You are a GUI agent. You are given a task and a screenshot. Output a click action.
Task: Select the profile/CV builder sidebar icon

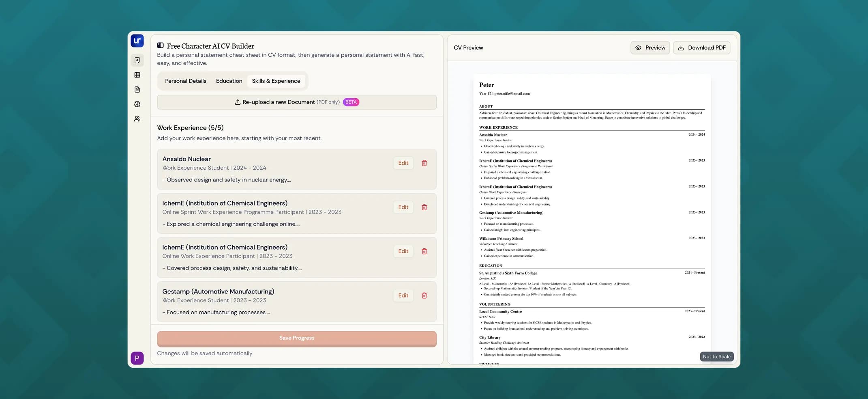click(x=137, y=60)
